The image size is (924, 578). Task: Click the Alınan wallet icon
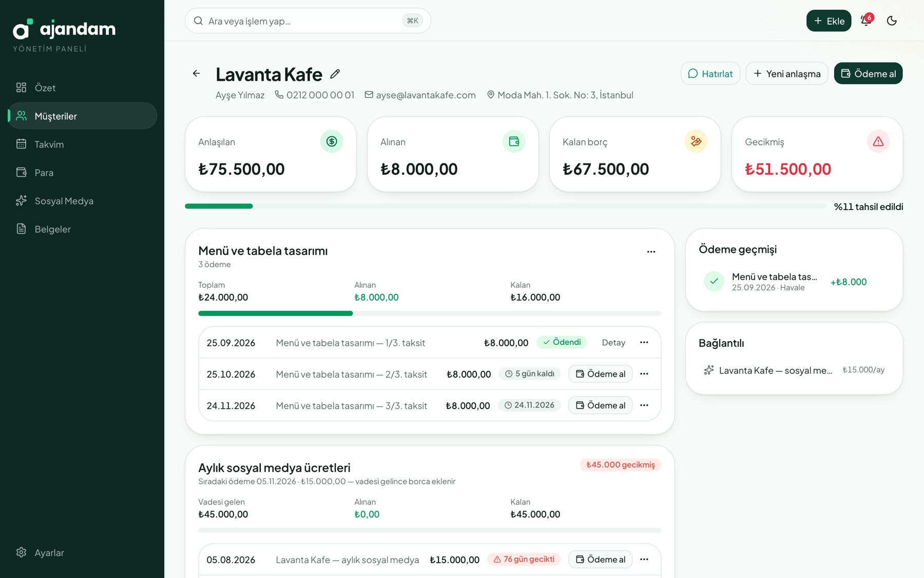tap(514, 141)
